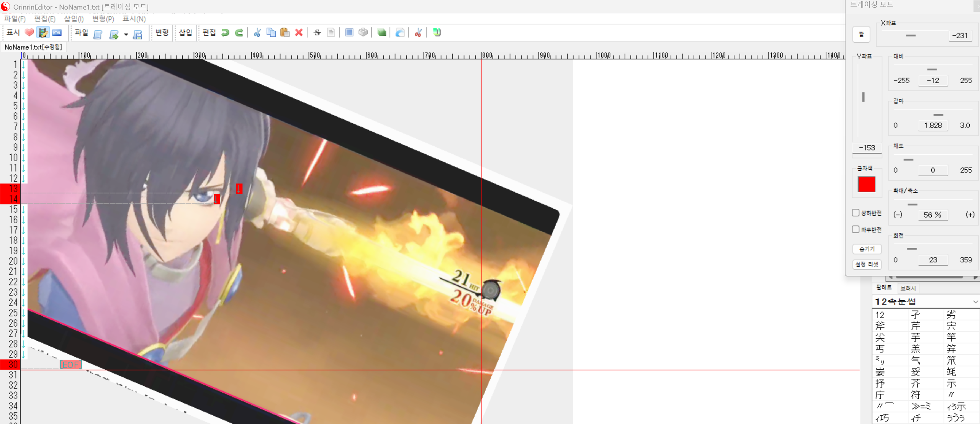Open the dropdown arrow next to export icon
This screenshot has width=980, height=424.
pyautogui.click(x=126, y=34)
